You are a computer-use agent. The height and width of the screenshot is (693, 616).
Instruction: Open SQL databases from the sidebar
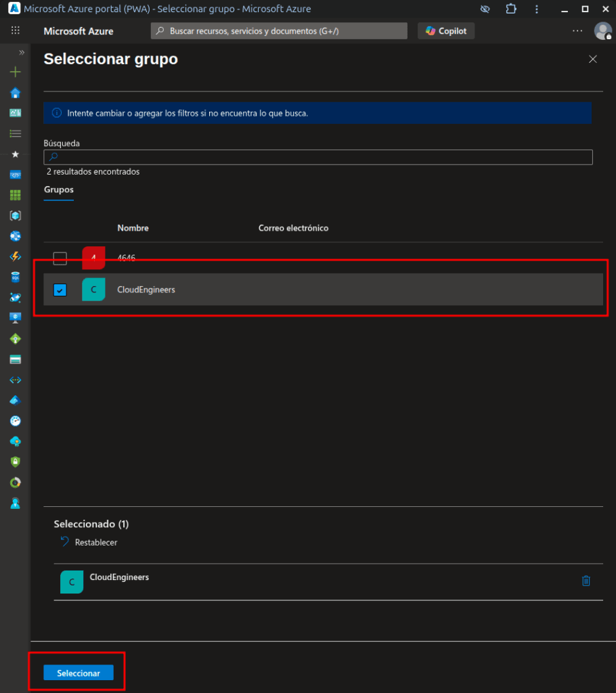[x=15, y=277]
